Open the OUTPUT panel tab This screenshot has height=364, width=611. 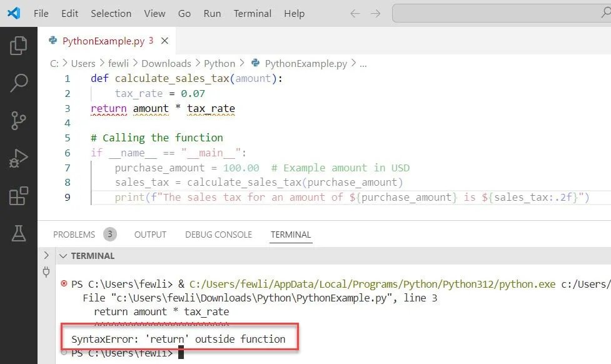(x=150, y=235)
